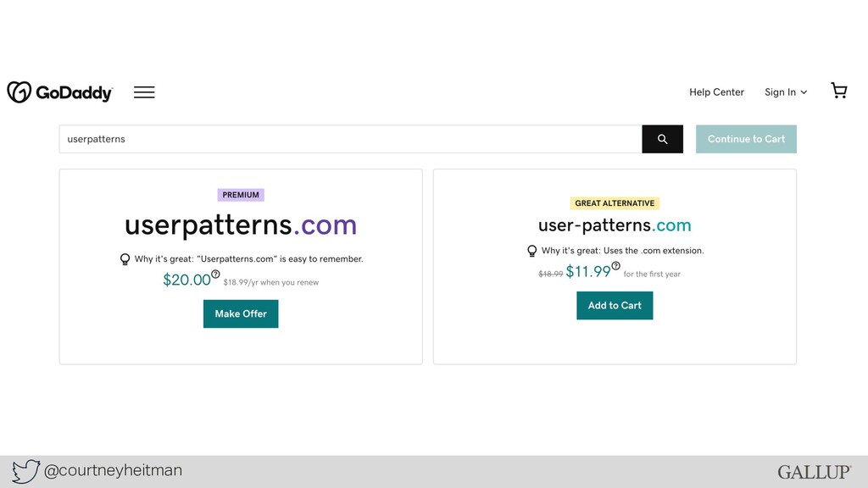868x488 pixels.
Task: Click lightbulb icon under userpatterns.com
Action: 125,259
